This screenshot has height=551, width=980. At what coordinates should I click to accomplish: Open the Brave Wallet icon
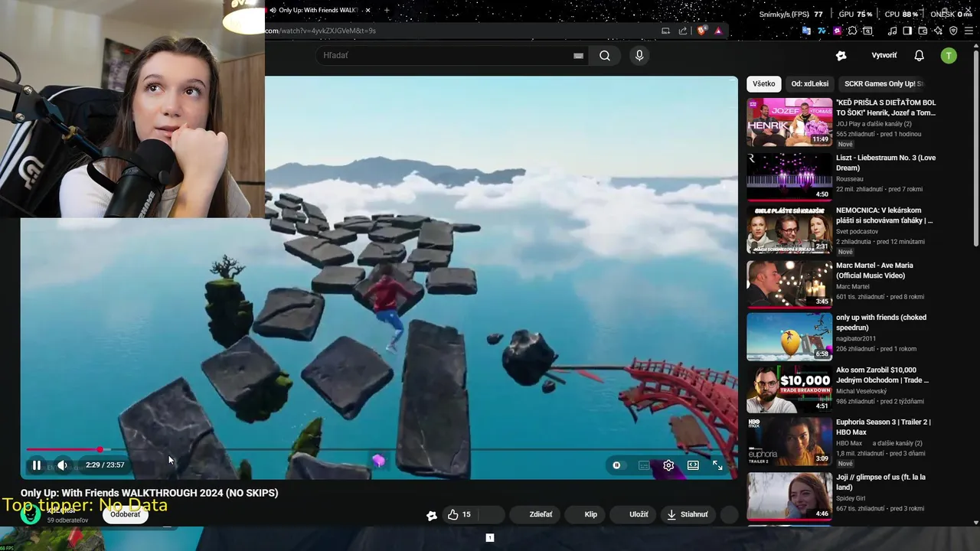[x=923, y=31]
